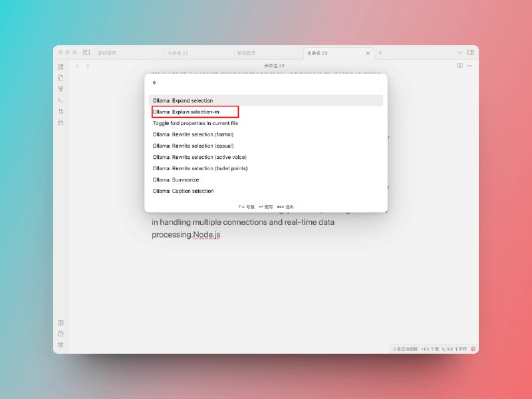Open the vault switcher icon at ribbon bottom
Screen dimensions: 532x399
click(61, 323)
